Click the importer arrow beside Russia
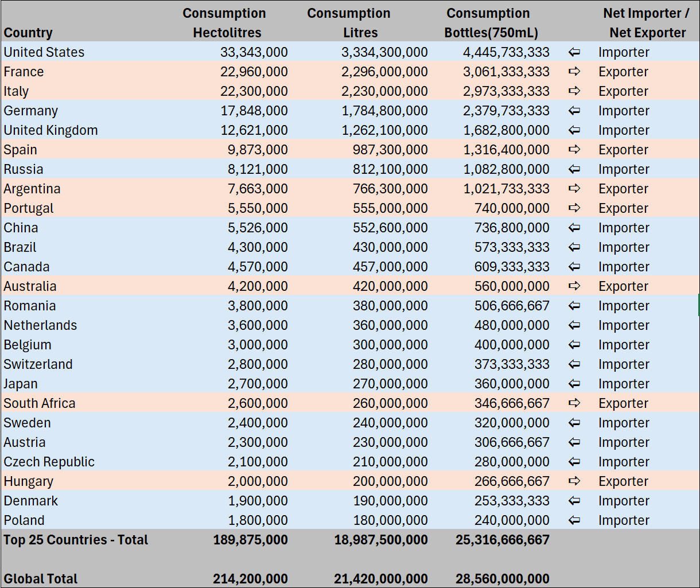The image size is (700, 588). [574, 169]
